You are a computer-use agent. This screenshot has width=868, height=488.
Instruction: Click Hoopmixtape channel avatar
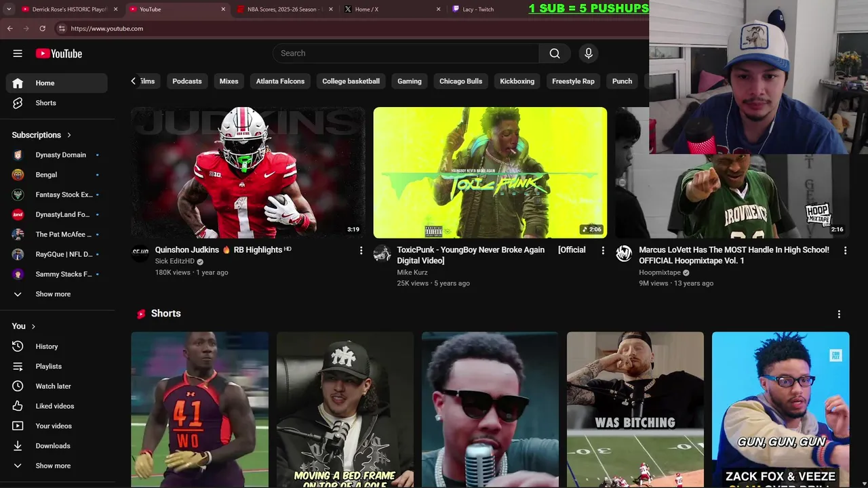(624, 253)
